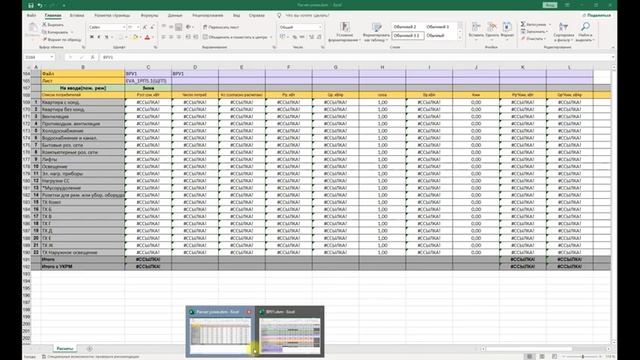Click the Автосумма sigma icon

click(523, 24)
